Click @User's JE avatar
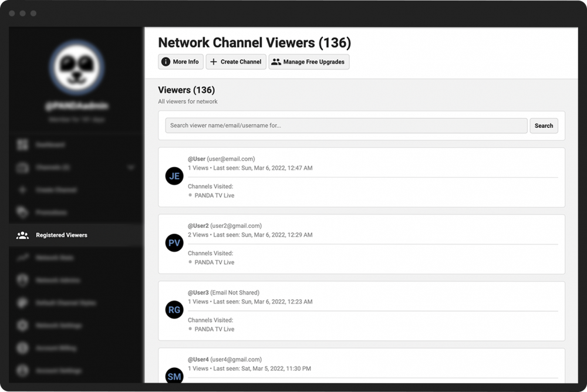This screenshot has height=392, width=587. pos(174,175)
